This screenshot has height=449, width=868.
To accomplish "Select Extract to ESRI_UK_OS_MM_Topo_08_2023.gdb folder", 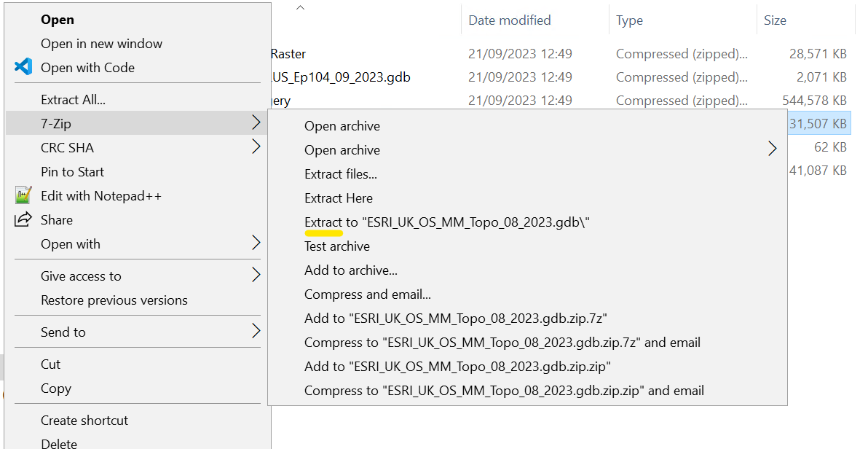I will 446,222.
